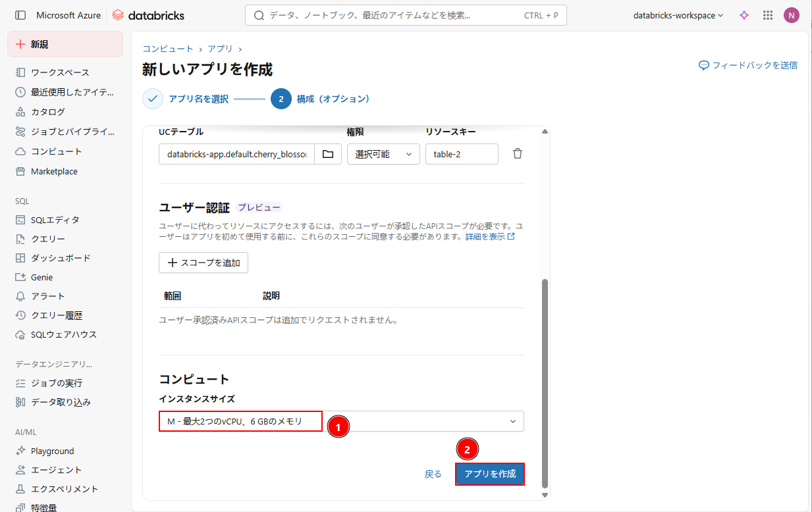
Task: Open the apps grid icon
Action: click(x=767, y=15)
